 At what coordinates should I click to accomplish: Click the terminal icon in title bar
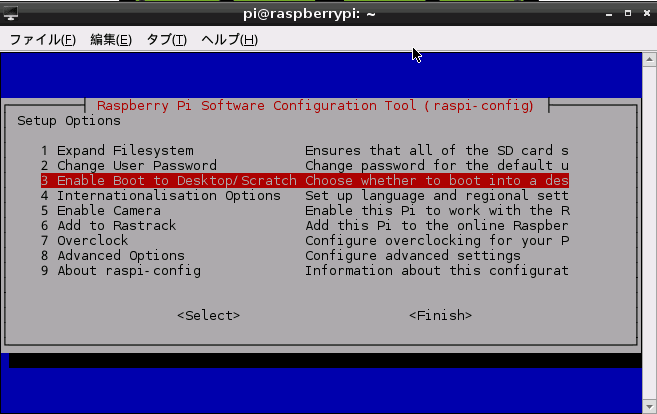pyautogui.click(x=11, y=13)
